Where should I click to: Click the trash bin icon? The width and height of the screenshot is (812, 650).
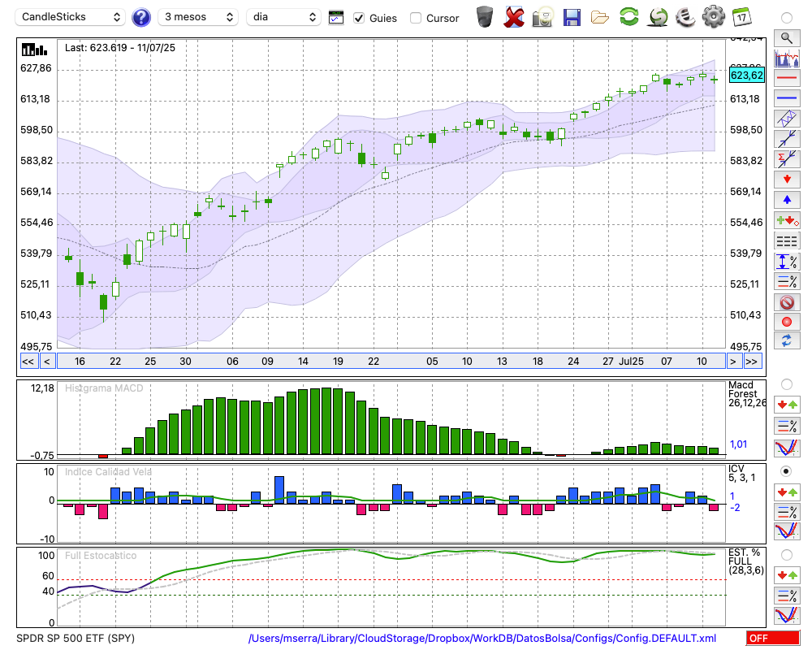pos(485,17)
